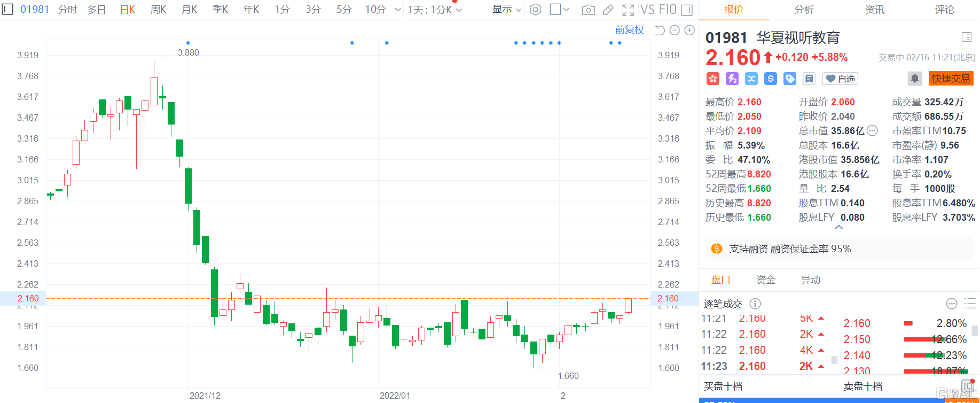
Task: Click the 3.880 high price marker
Action: (x=188, y=52)
